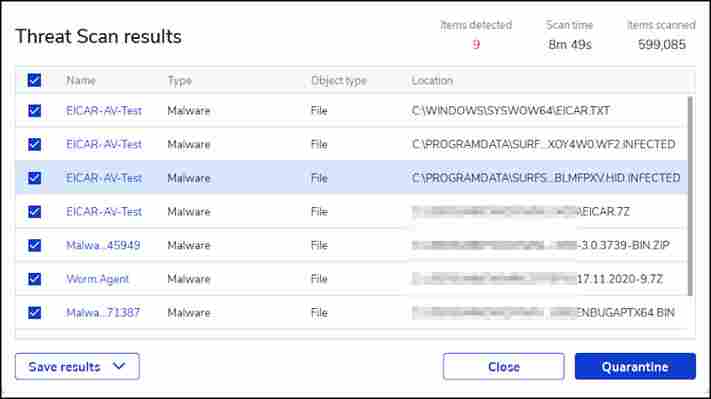Image resolution: width=711 pixels, height=399 pixels.
Task: Uncheck checkbox of highlighted BLMFPXV.HID row
Action: point(34,178)
